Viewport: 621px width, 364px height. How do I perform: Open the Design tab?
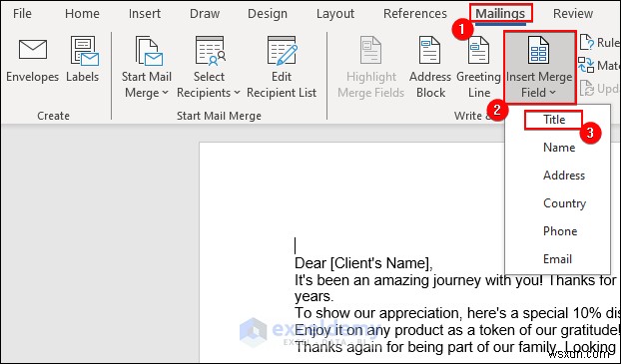click(x=268, y=13)
